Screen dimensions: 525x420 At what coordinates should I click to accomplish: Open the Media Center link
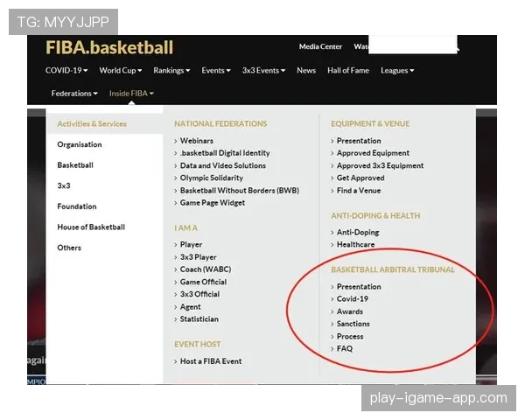coord(320,46)
